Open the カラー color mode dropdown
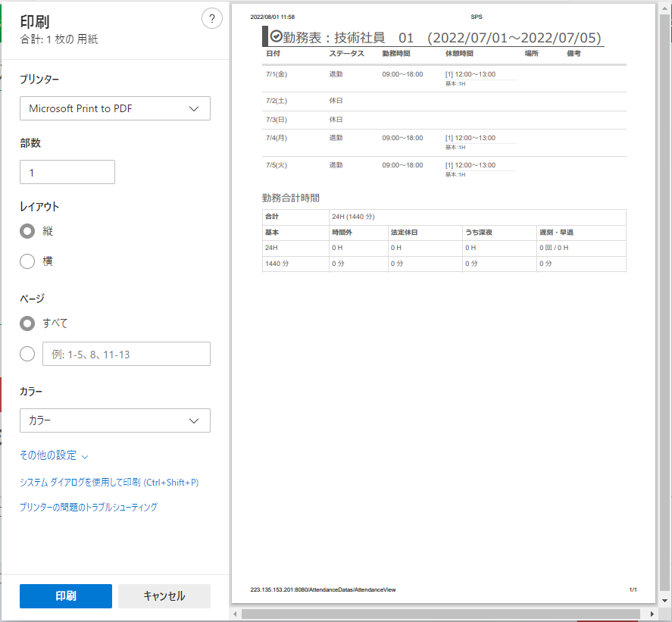 tap(115, 420)
